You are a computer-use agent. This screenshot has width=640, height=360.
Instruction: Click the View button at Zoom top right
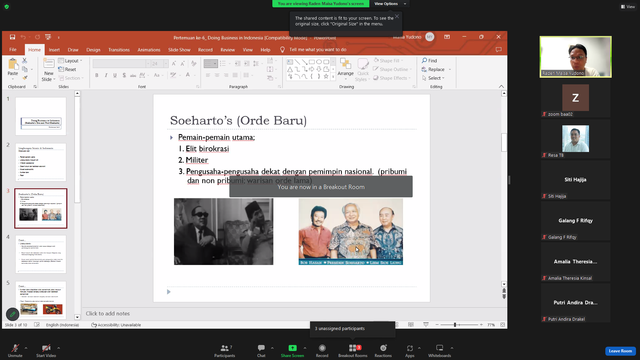pyautogui.click(x=628, y=7)
